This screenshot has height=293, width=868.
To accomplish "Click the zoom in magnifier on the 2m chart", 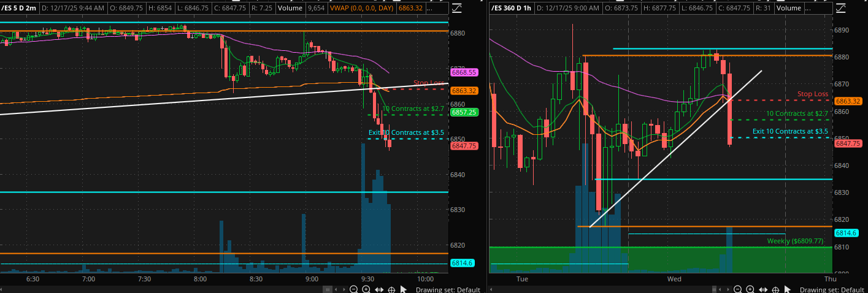I will click(x=366, y=289).
